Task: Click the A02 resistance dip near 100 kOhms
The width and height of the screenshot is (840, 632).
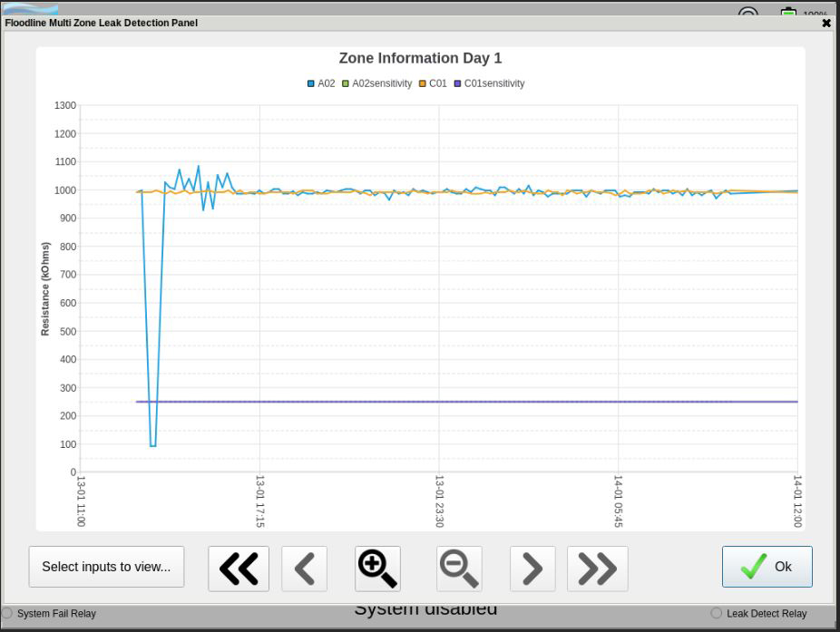Action: (x=152, y=444)
